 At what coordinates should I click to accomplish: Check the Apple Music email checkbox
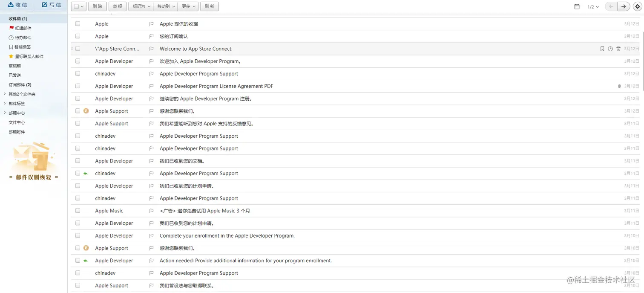click(x=78, y=210)
